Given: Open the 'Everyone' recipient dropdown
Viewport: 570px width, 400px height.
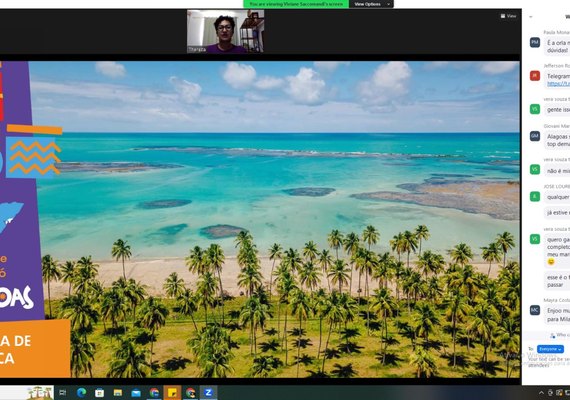Looking at the screenshot, I should point(550,349).
